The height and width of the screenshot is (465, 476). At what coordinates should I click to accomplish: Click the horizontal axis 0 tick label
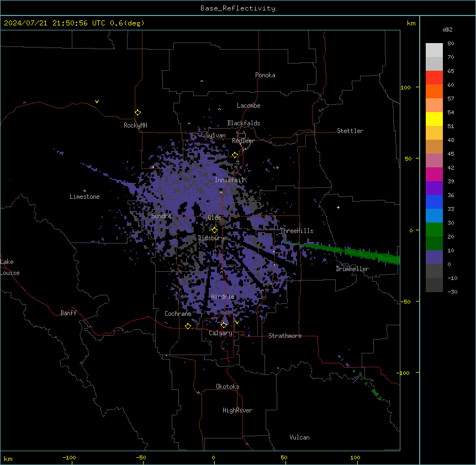click(x=213, y=458)
